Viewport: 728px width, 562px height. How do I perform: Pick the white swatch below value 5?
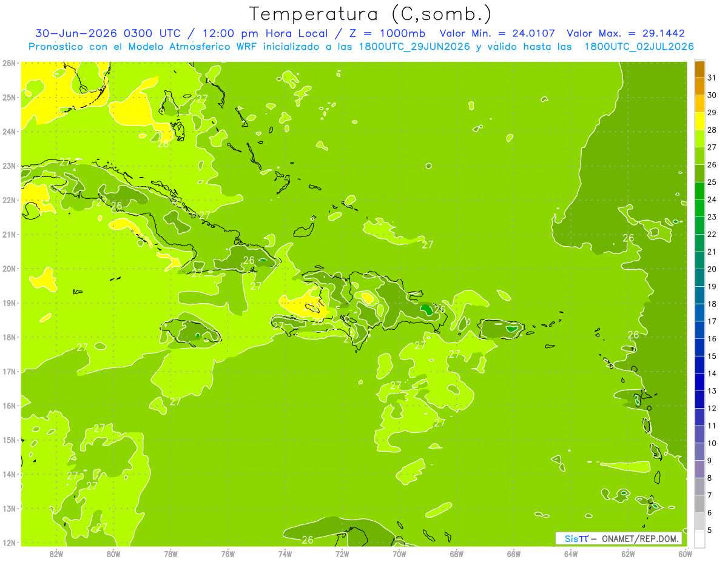700,538
